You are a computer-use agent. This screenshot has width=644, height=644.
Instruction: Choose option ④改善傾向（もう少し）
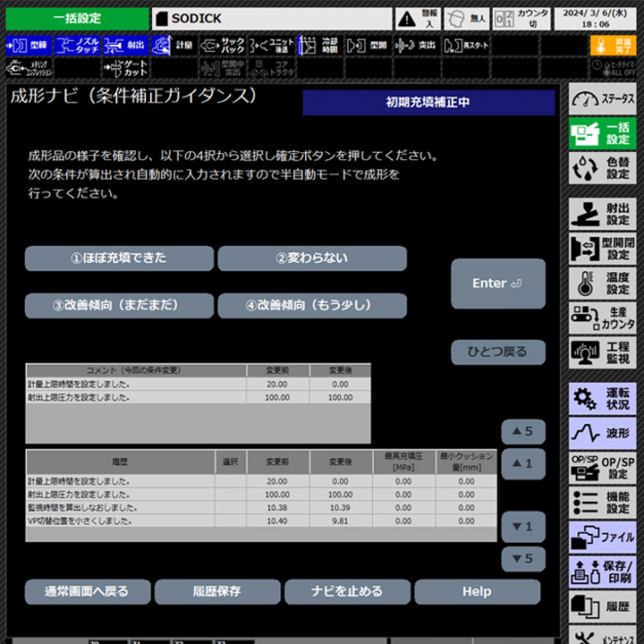pos(312,305)
